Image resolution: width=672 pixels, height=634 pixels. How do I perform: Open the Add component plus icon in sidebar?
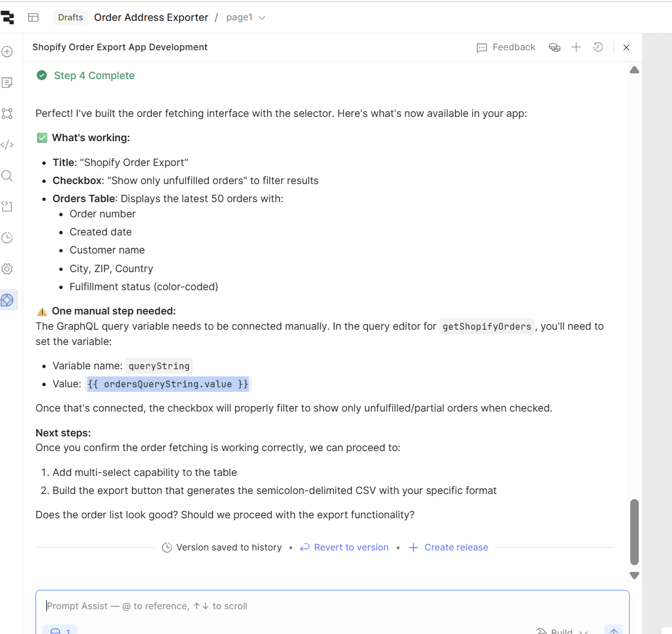(7, 52)
